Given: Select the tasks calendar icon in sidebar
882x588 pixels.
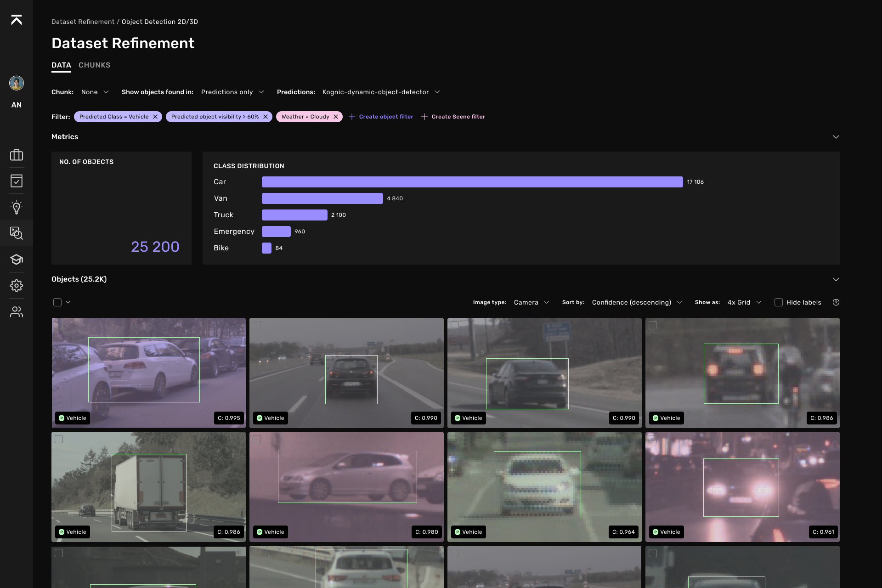Looking at the screenshot, I should 17,181.
